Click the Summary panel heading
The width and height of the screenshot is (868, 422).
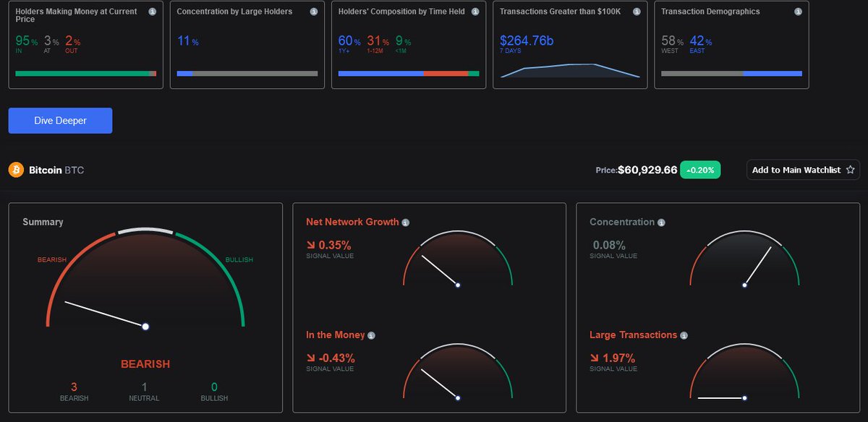coord(43,222)
